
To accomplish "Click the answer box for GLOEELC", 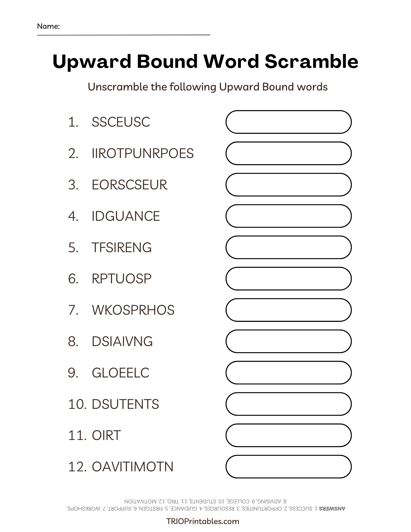I will 288,373.
